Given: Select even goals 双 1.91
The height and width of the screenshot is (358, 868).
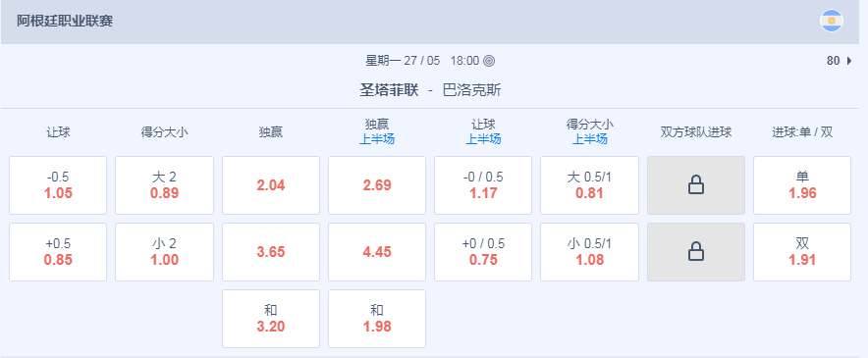Looking at the screenshot, I should [x=802, y=252].
